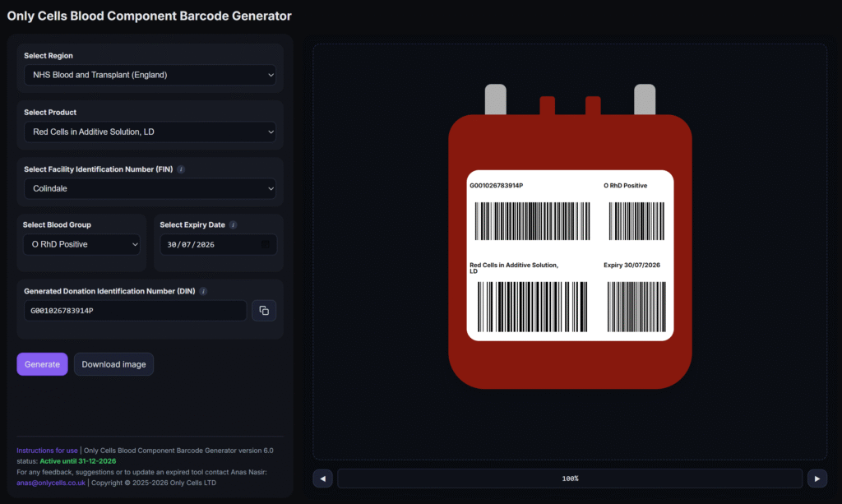Open the Blood Group dropdown
The image size is (842, 504).
(x=81, y=244)
